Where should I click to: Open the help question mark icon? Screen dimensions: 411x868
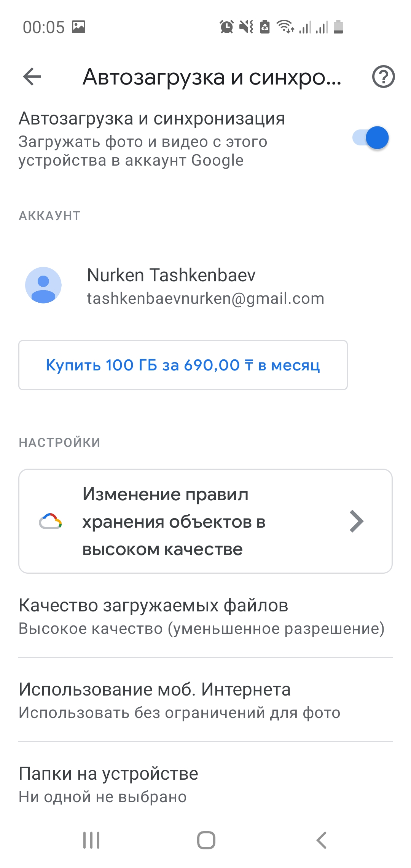coord(383,77)
